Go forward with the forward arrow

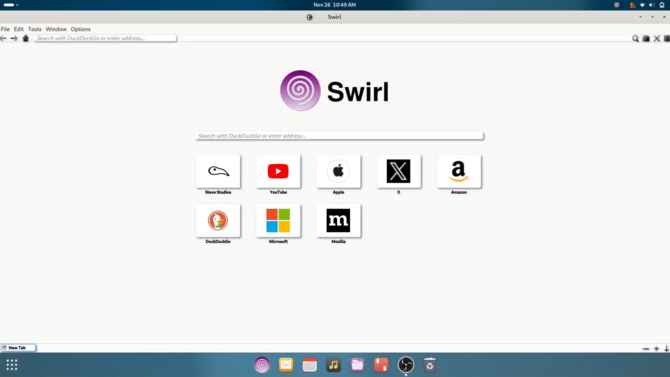14,38
